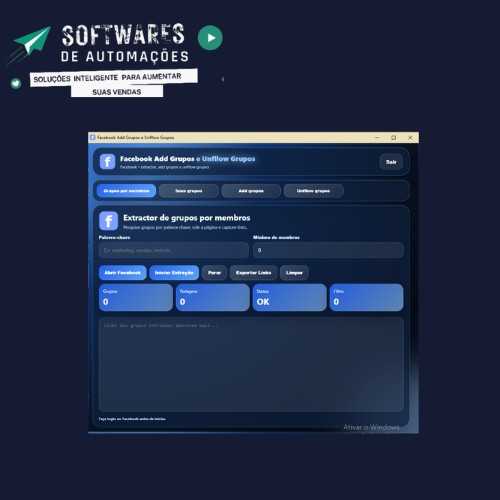Click the Facebook logo icon in app header
This screenshot has width=500, height=500.
coord(107,162)
